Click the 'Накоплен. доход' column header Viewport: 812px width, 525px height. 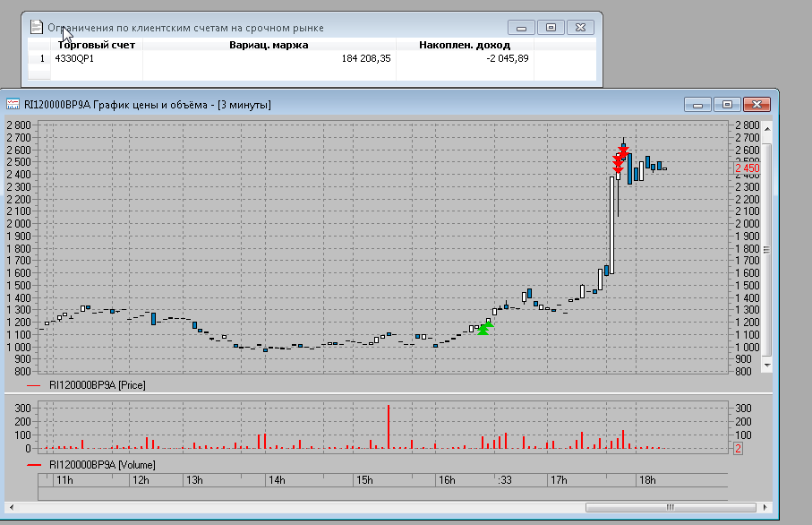point(464,45)
